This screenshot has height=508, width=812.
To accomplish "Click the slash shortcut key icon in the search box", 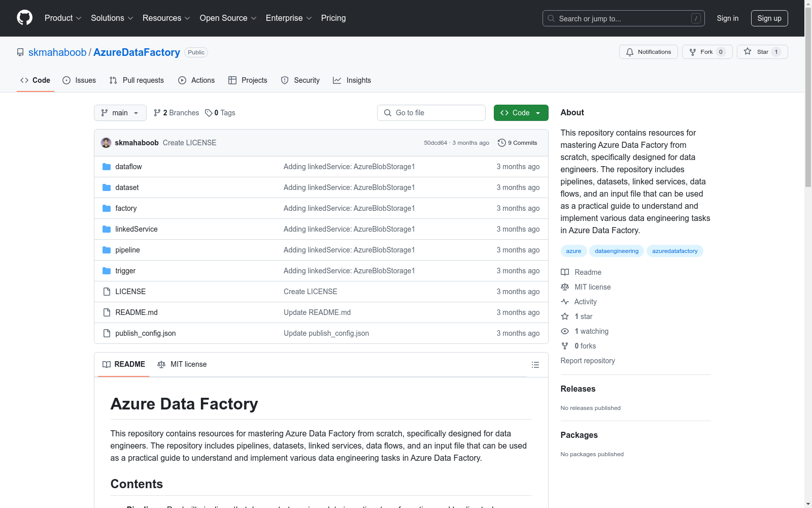I will (x=696, y=18).
